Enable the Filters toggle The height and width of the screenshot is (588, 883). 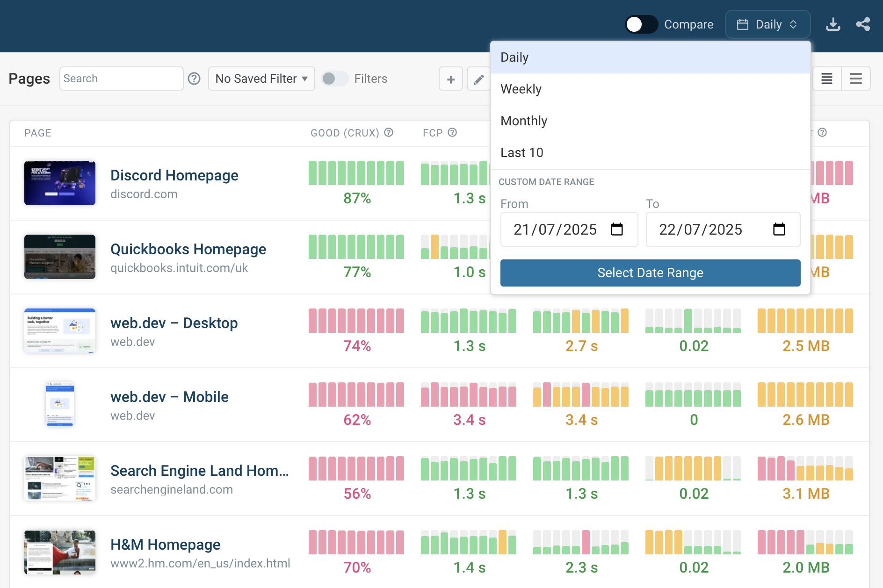tap(335, 79)
